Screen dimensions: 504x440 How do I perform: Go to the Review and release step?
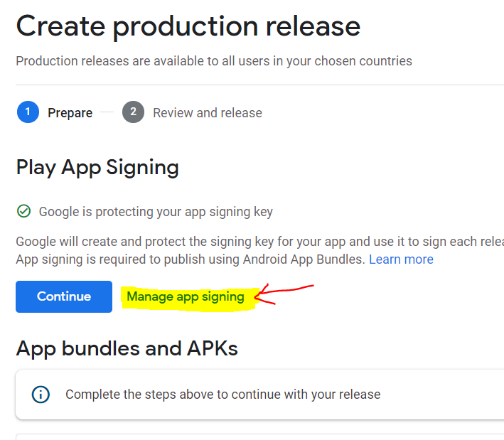click(x=207, y=113)
